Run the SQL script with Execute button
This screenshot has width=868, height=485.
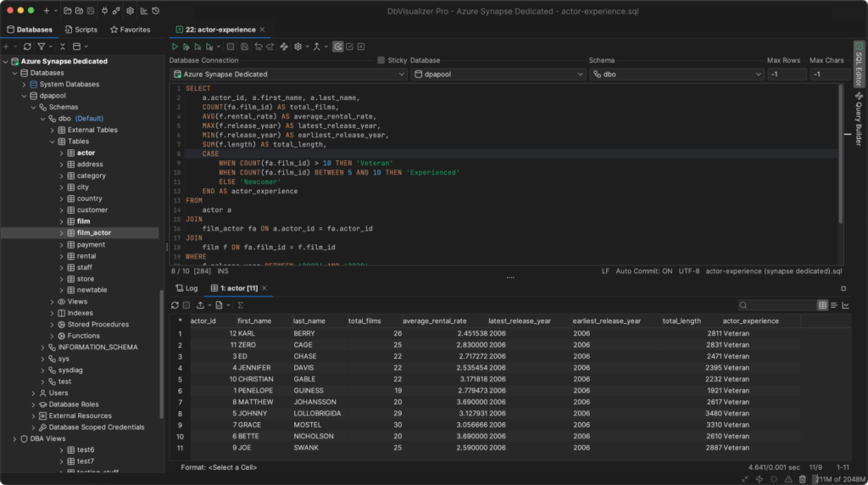tap(175, 47)
